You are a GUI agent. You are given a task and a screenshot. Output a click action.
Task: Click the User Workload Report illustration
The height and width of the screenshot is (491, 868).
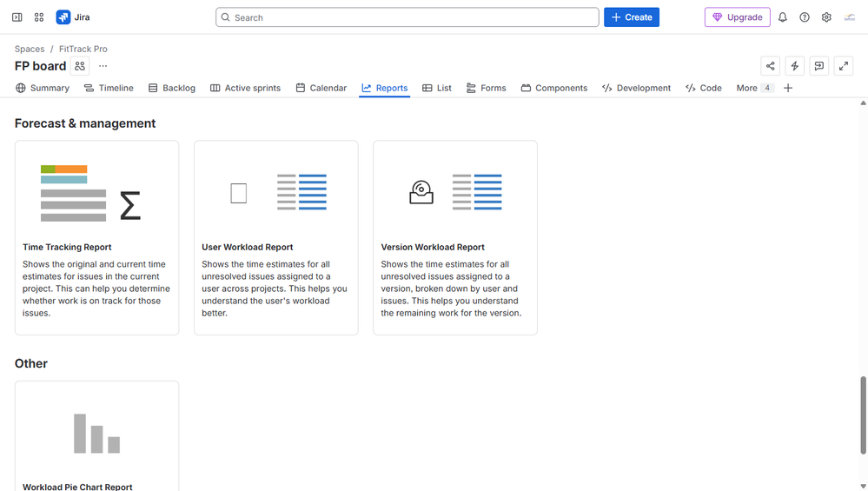pos(278,192)
